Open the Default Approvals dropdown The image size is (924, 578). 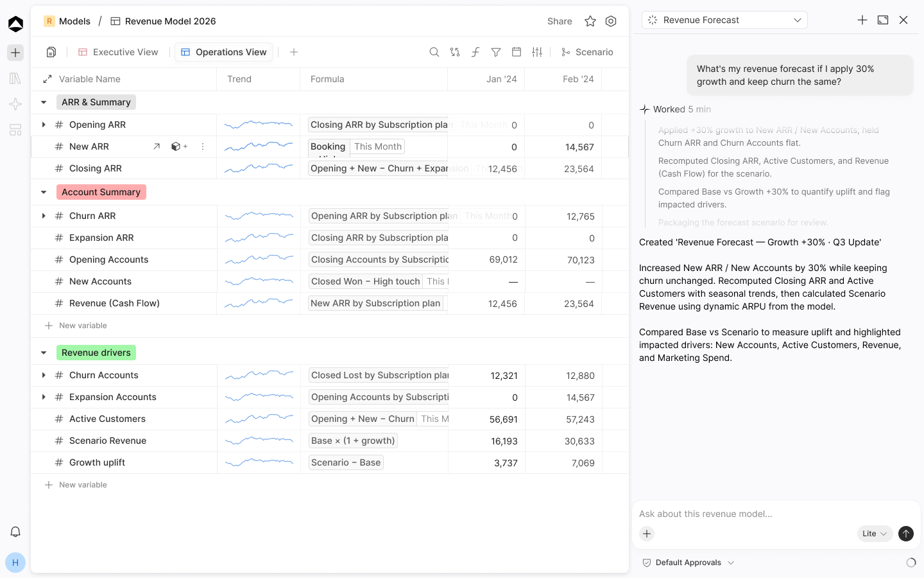coord(689,563)
